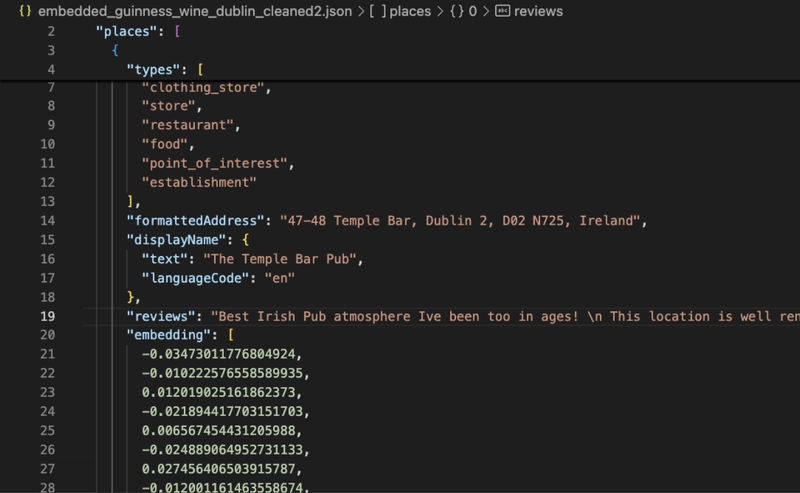The width and height of the screenshot is (800, 493).
Task: Click the "reviews" key on line 19
Action: click(x=161, y=316)
